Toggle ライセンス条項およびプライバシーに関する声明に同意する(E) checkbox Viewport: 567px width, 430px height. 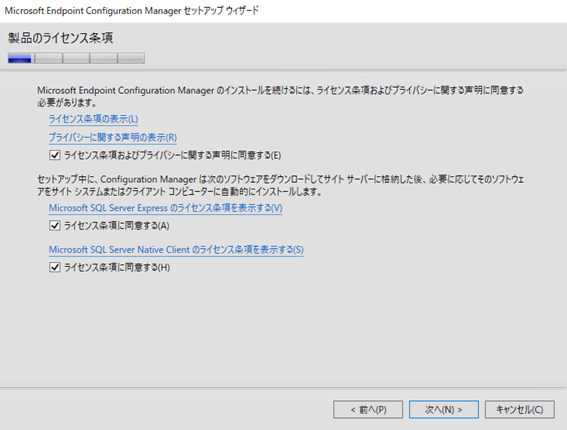click(x=55, y=156)
